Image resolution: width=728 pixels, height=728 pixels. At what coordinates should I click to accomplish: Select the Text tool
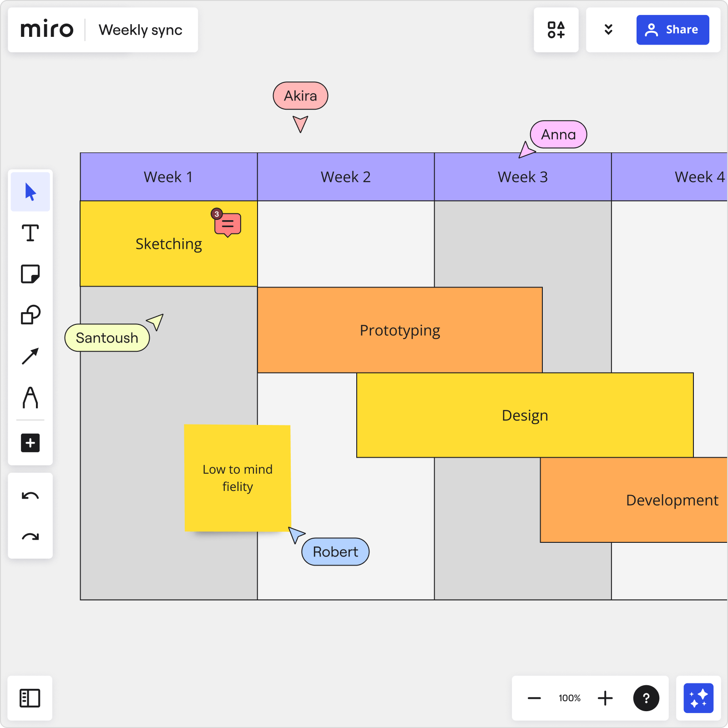coord(30,233)
